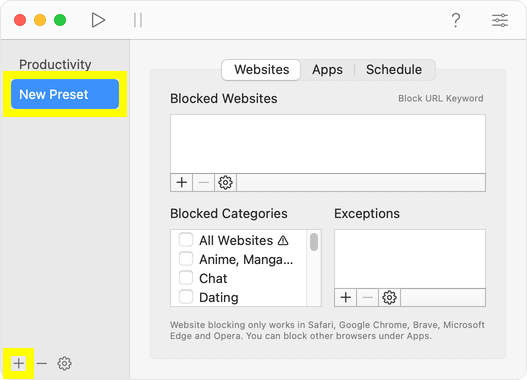
Task: Click inside the Blocked Websites list box
Action: coord(328,144)
